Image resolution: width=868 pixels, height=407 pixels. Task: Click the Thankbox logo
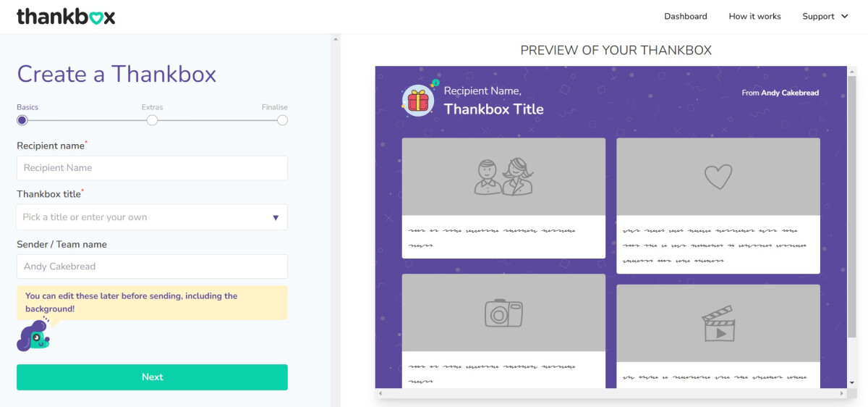click(x=66, y=16)
